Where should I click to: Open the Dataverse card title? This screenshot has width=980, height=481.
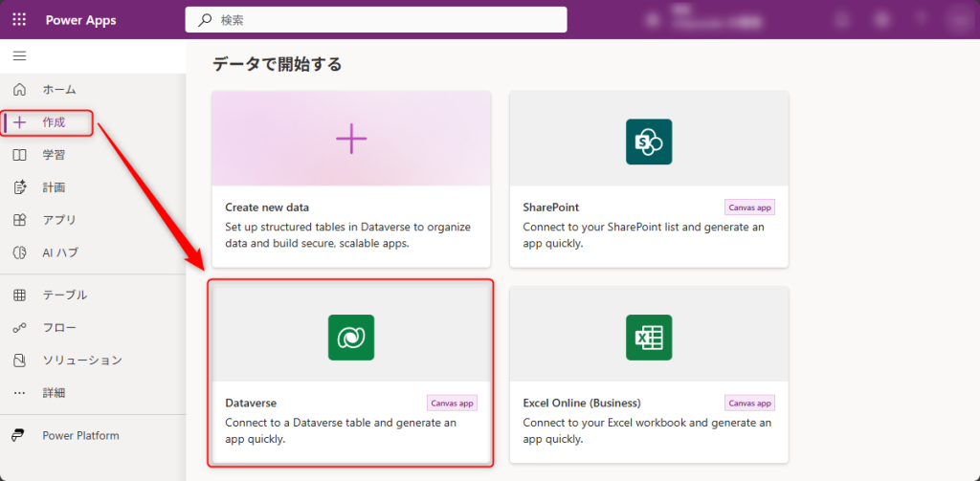tap(251, 404)
